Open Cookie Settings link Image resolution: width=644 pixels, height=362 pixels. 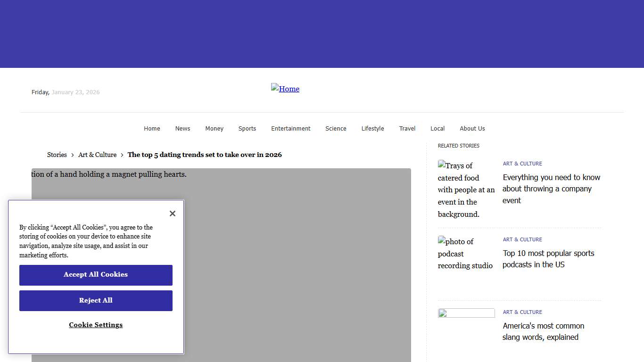pyautogui.click(x=96, y=325)
